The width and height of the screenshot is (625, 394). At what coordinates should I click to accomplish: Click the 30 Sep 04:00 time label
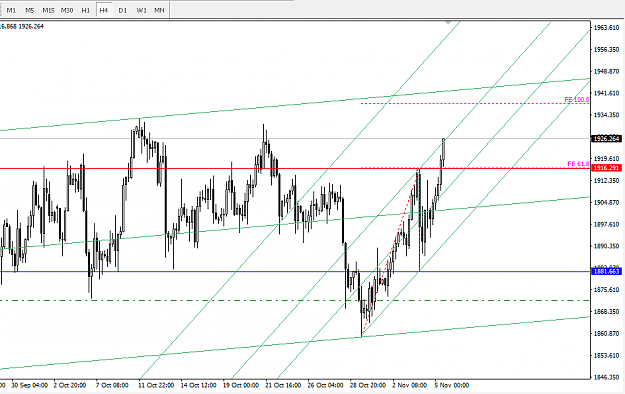pyautogui.click(x=29, y=385)
